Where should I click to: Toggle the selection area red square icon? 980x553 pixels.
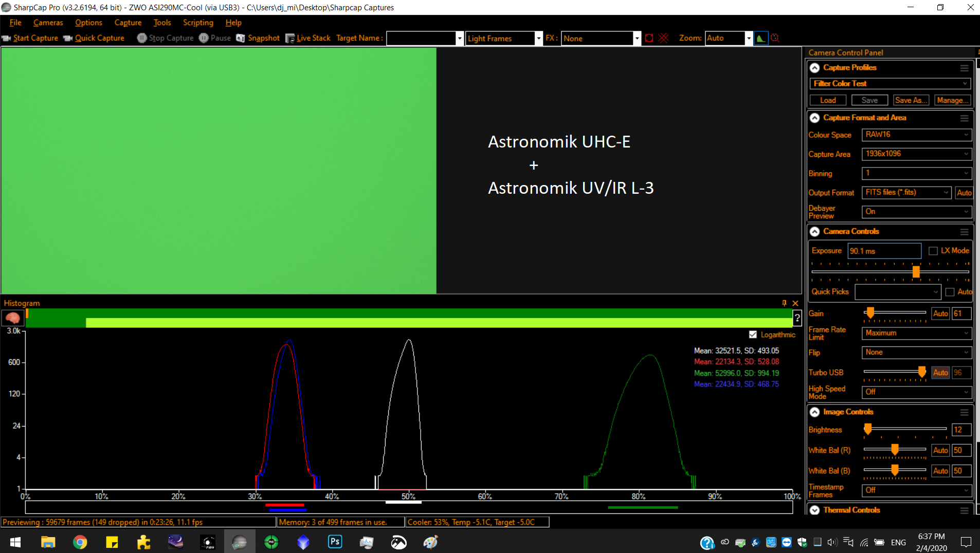click(649, 38)
